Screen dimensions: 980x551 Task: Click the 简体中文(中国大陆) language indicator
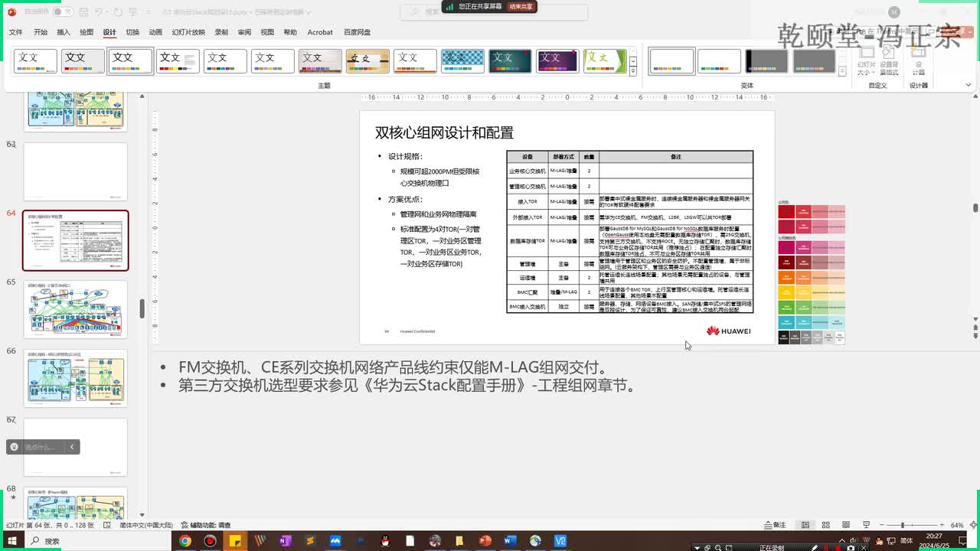coord(146,525)
